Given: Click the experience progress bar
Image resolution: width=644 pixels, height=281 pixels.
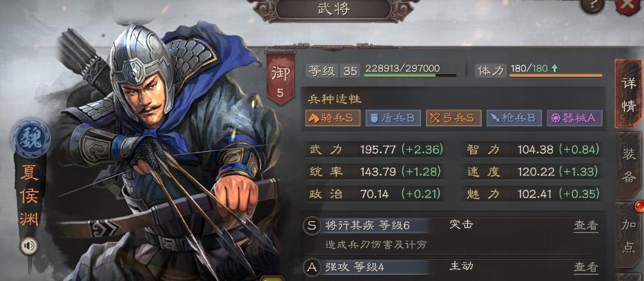Looking at the screenshot, I should [x=410, y=75].
